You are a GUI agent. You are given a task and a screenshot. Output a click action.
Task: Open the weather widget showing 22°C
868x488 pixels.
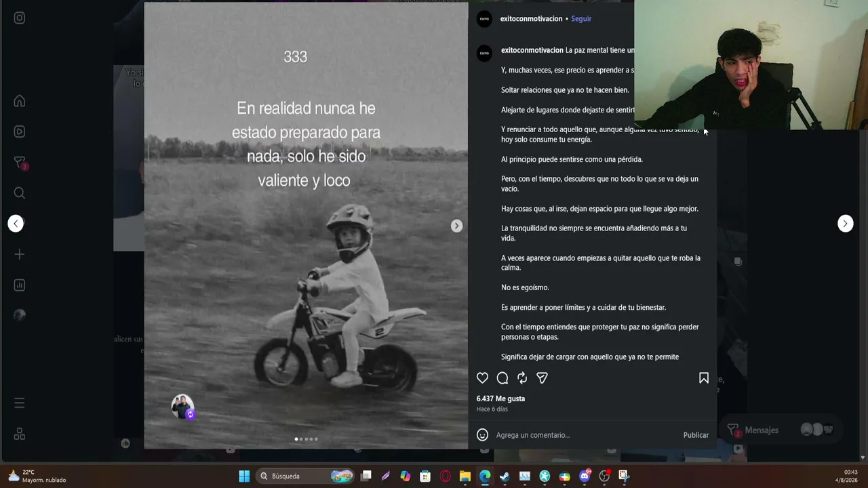click(37, 476)
